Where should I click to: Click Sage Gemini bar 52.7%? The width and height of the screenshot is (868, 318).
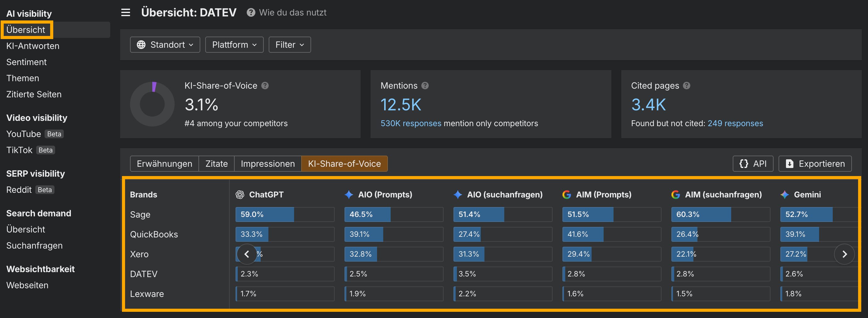click(x=819, y=214)
